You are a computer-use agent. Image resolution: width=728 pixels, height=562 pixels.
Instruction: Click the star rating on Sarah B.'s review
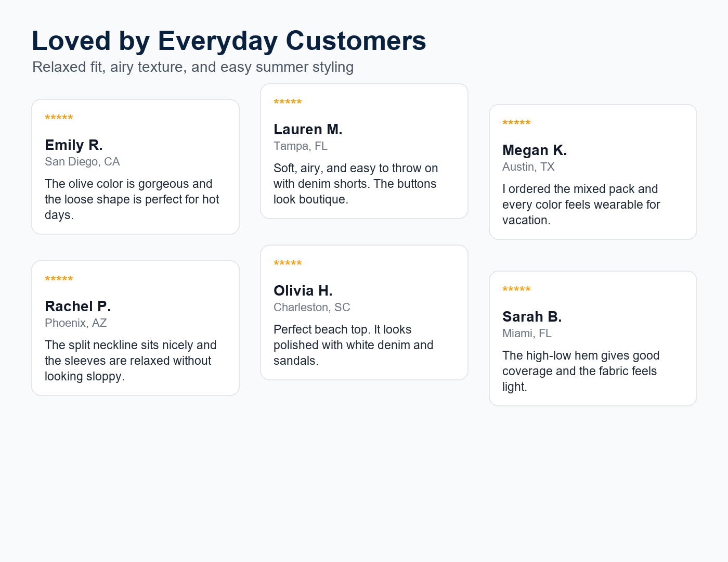click(x=516, y=290)
